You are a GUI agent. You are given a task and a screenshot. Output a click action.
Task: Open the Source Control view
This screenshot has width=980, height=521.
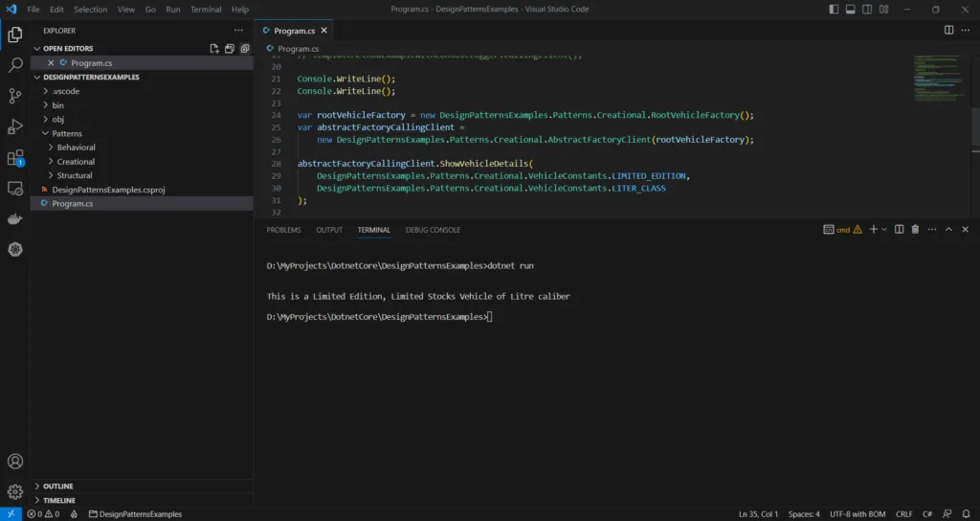tap(15, 96)
